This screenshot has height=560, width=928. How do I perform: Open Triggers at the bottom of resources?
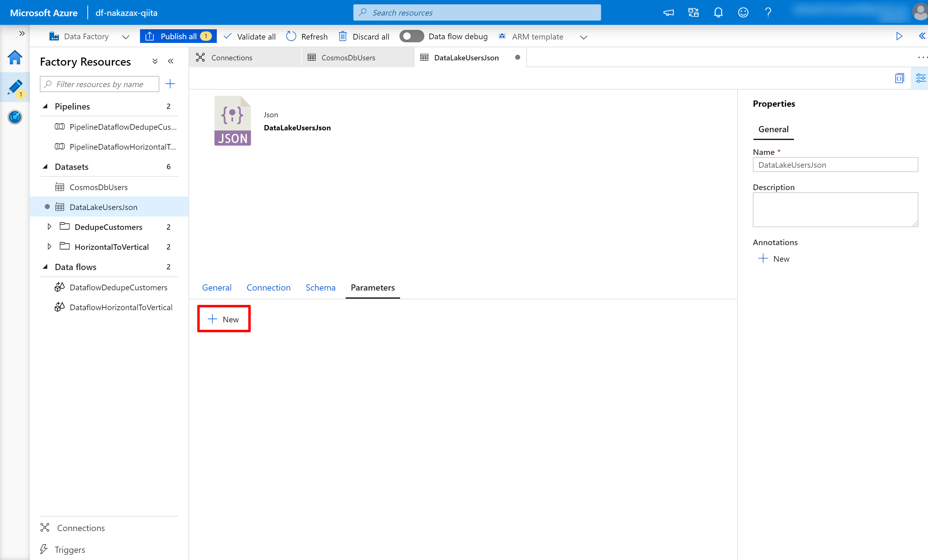63,549
